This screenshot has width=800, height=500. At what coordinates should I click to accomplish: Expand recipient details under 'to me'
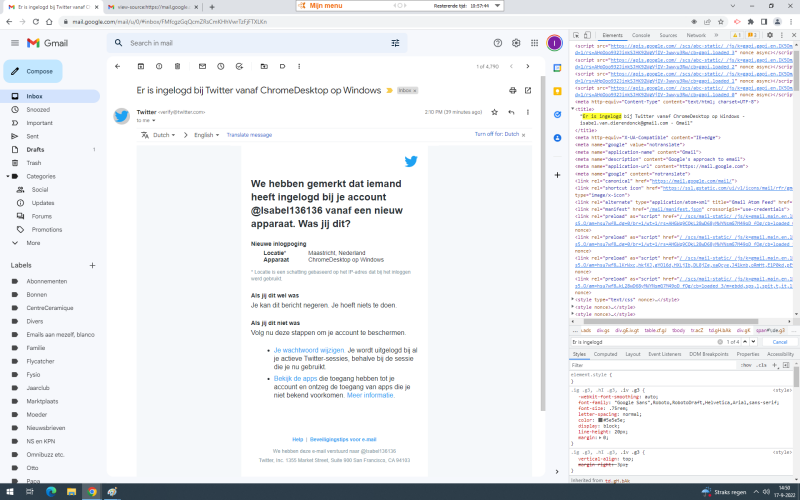coord(154,121)
